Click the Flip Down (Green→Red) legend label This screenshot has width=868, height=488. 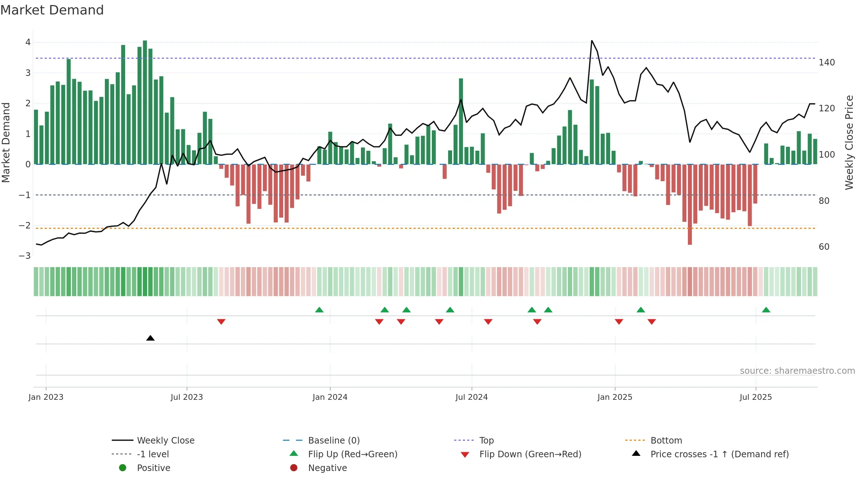[530, 454]
